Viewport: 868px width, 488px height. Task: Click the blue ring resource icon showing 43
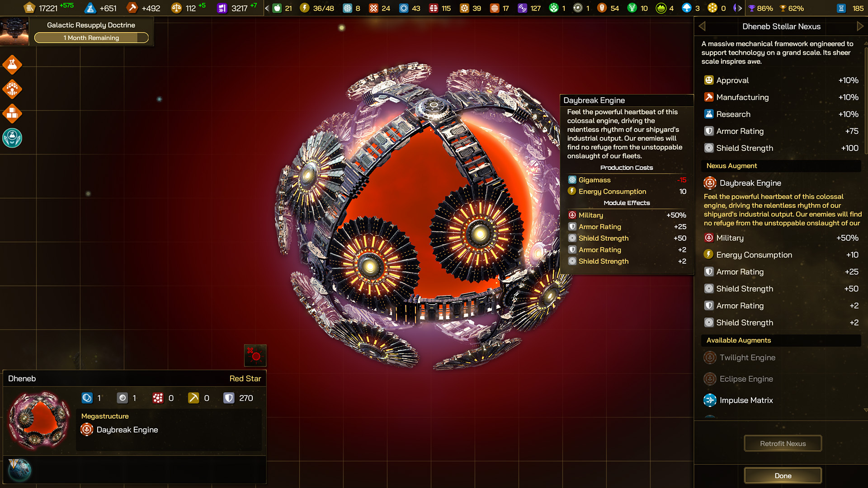click(404, 8)
